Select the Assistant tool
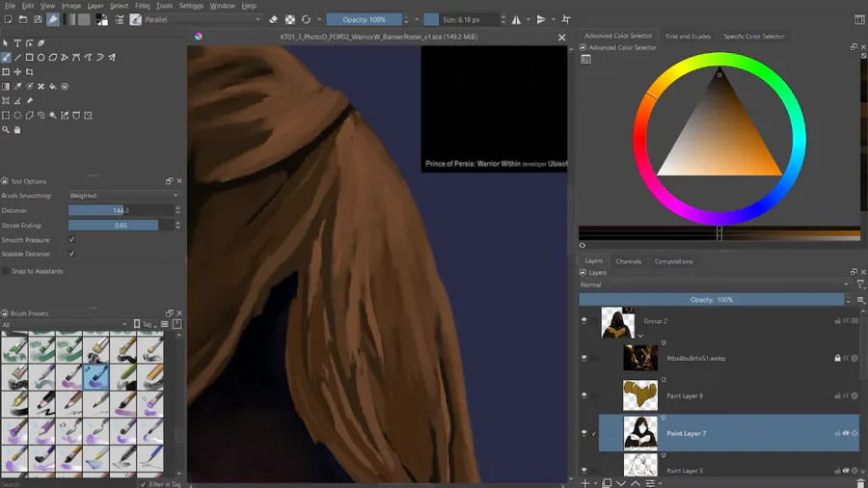The image size is (868, 488). tap(6, 100)
